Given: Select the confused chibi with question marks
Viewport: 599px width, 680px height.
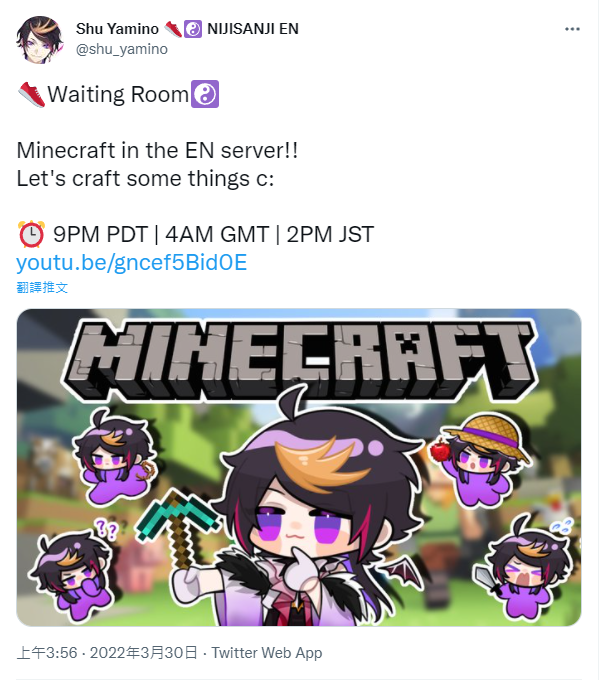Looking at the screenshot, I should [72, 568].
